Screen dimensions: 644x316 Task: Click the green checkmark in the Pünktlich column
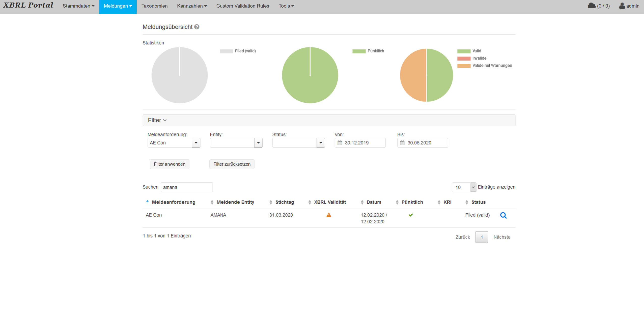(x=411, y=215)
